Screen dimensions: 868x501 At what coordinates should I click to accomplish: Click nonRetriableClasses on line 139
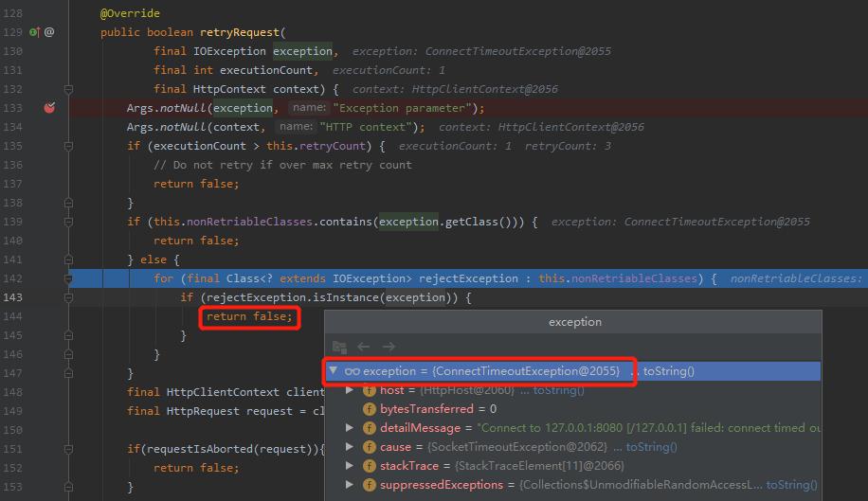coord(249,222)
